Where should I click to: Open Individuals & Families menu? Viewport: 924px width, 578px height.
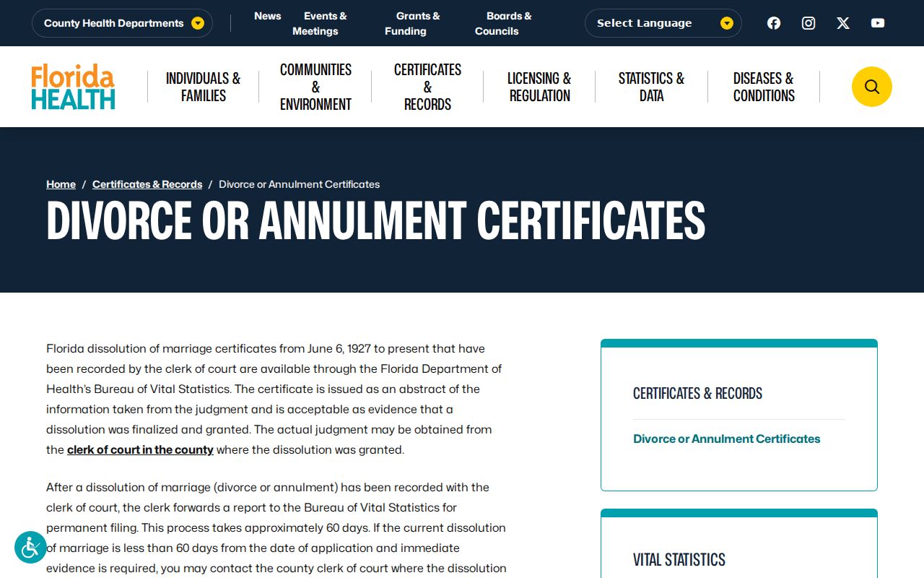(203, 87)
